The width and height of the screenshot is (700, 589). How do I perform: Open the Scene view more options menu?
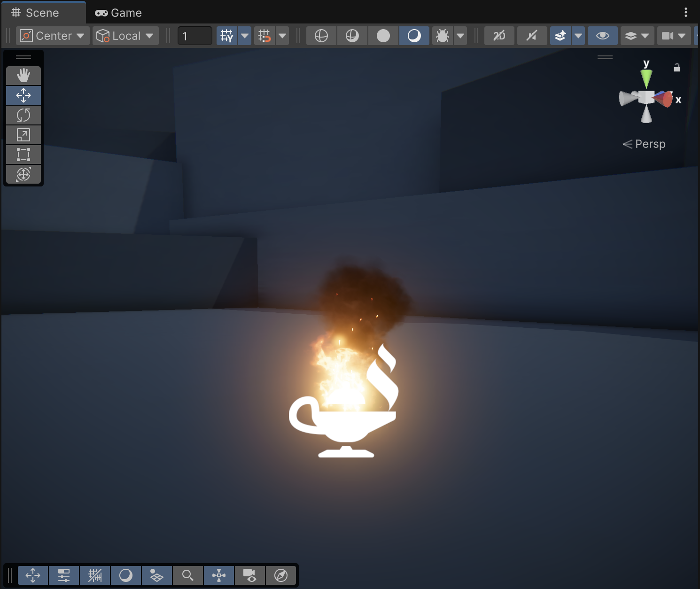pos(686,13)
